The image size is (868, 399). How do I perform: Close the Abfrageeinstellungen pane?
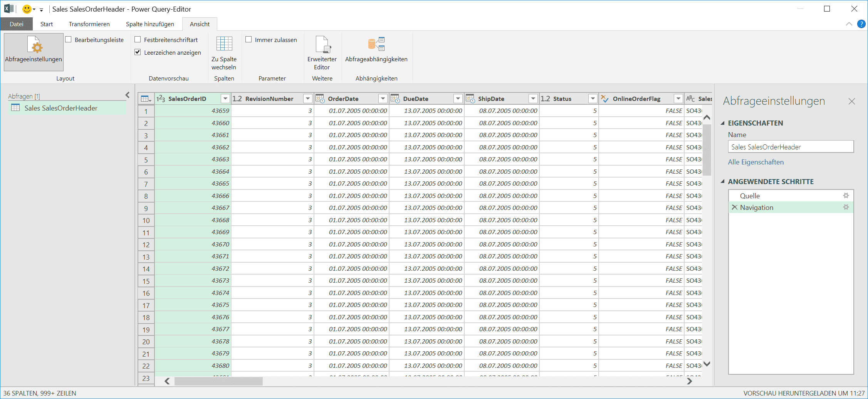[x=852, y=101]
